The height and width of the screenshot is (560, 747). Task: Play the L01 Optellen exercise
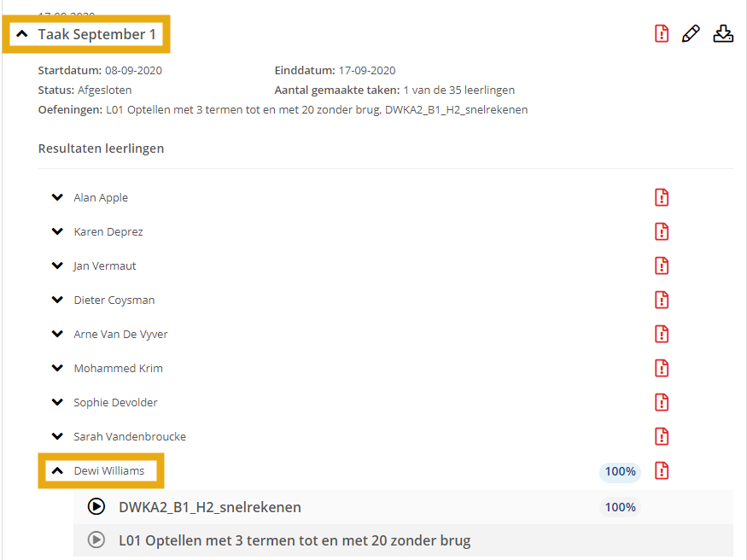point(96,540)
